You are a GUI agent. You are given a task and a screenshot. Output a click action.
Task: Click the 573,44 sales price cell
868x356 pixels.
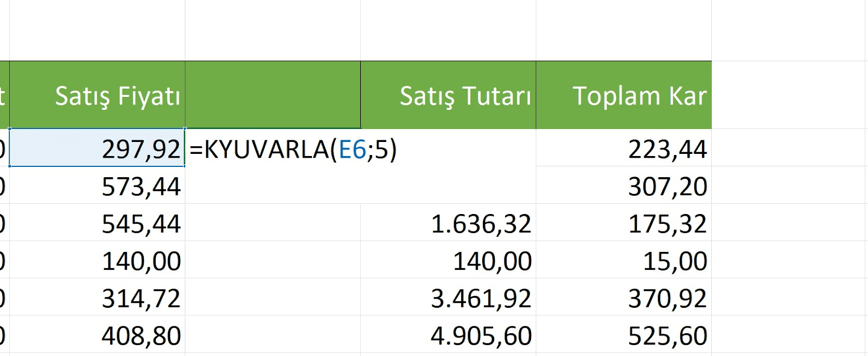(x=98, y=186)
